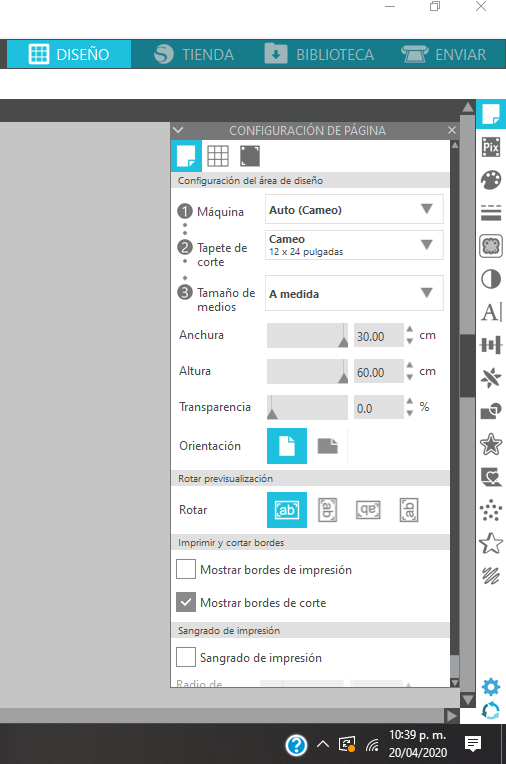Open the Align panel icon

[x=491, y=345]
